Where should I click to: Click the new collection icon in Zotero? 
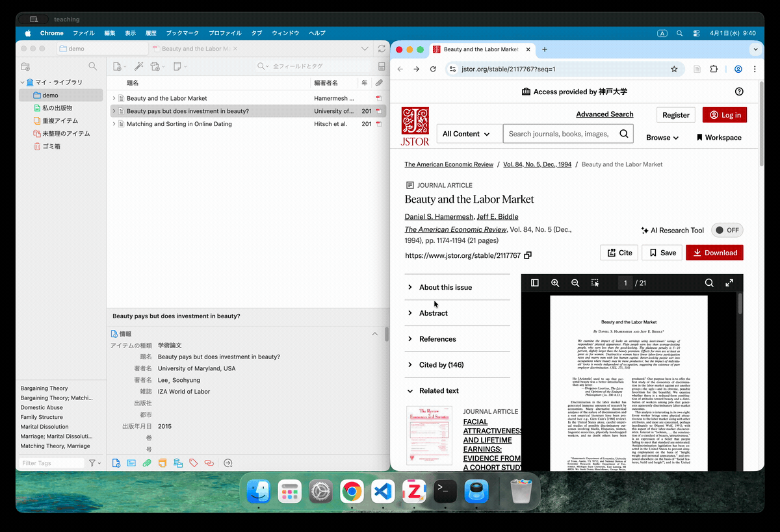click(x=25, y=66)
